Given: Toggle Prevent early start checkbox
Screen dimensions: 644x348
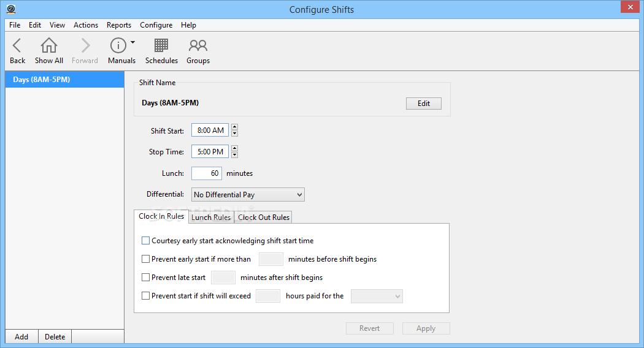Looking at the screenshot, I should tap(145, 259).
